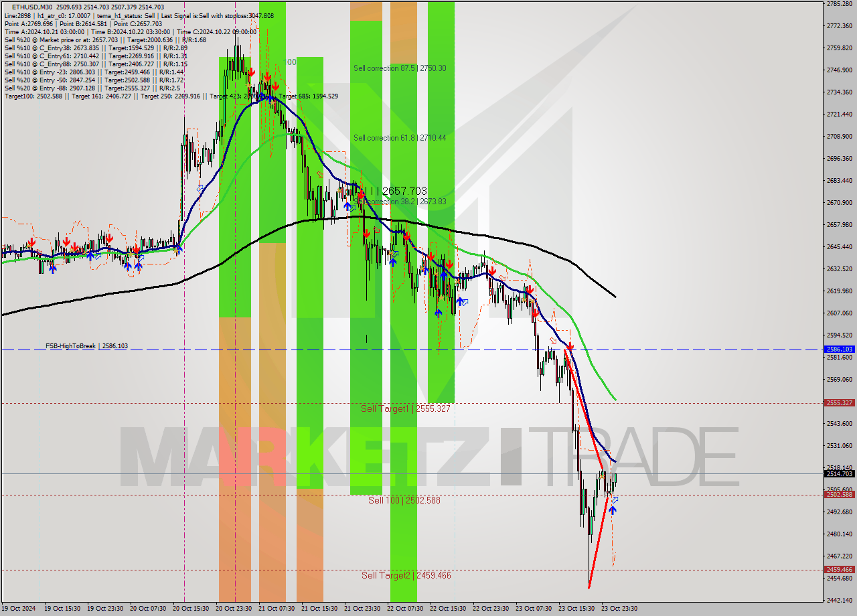Click the 'Target100: 2502.588' summary line
This screenshot has width=857, height=616.
point(171,96)
